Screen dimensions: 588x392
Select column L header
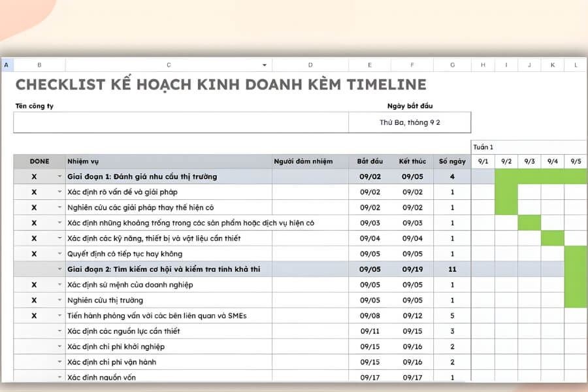point(576,65)
